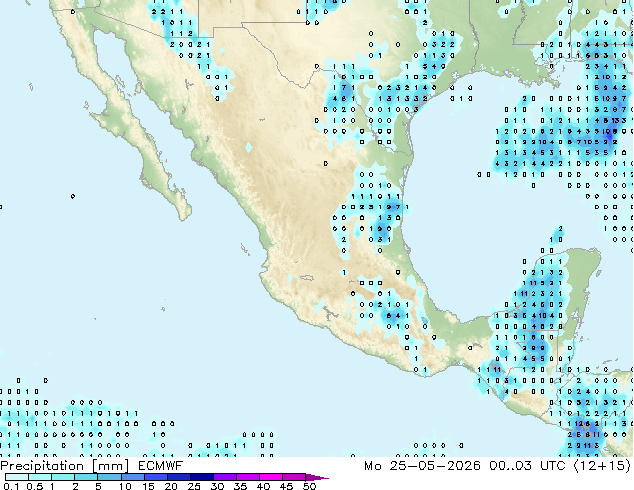Select the 5–10 mm legend swatch

coord(109,477)
